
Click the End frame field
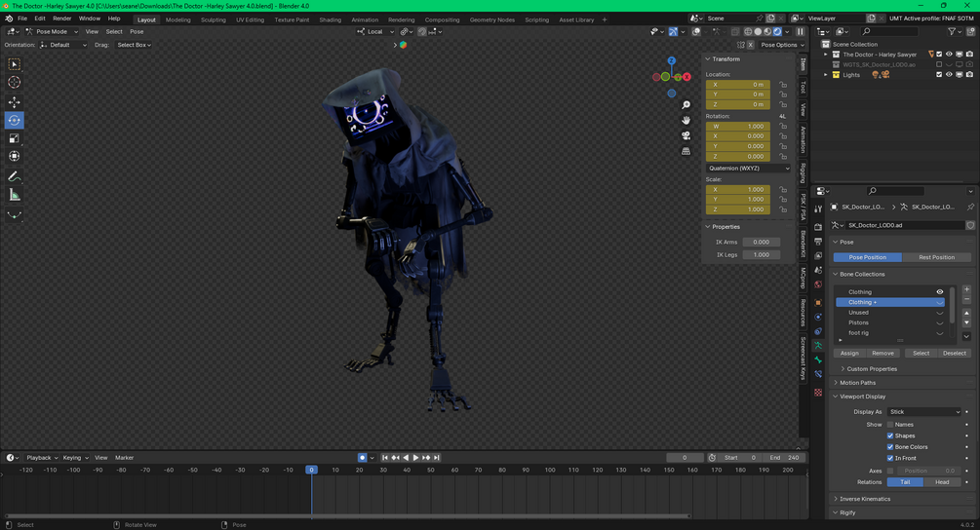tap(785, 457)
